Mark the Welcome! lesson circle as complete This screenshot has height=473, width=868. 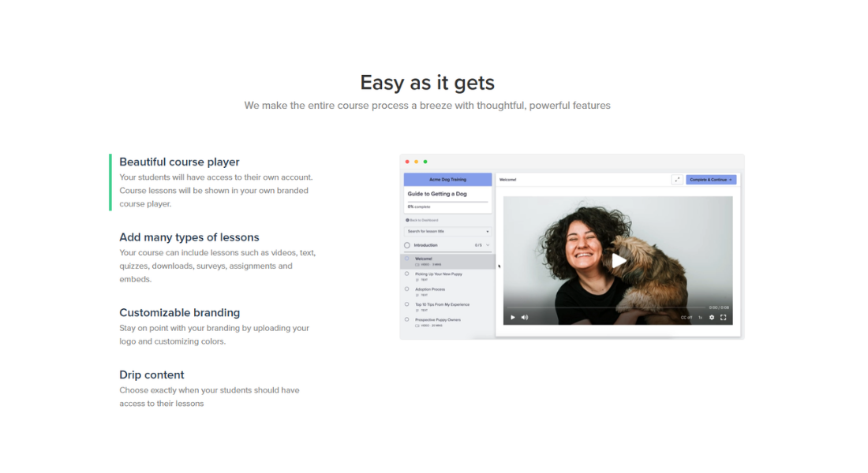click(406, 258)
